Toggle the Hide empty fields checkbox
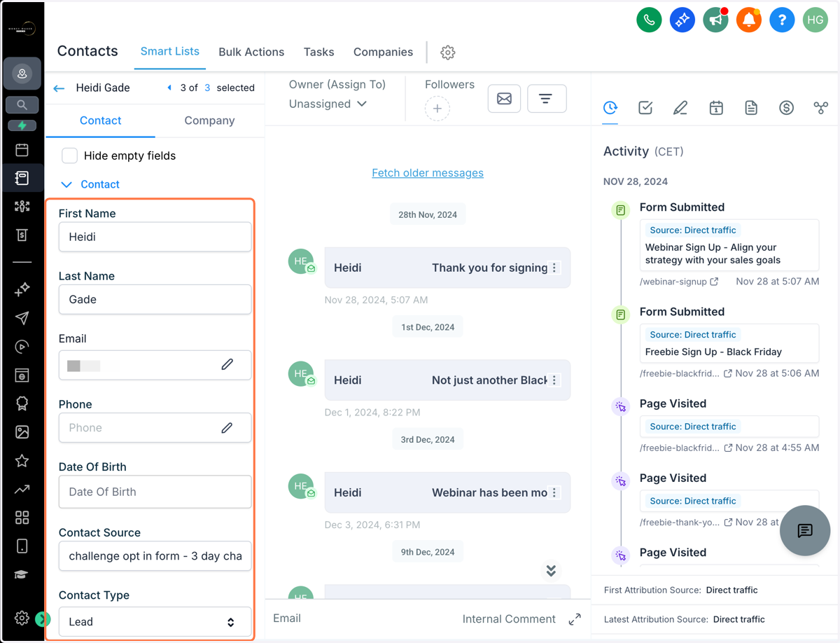 point(69,155)
